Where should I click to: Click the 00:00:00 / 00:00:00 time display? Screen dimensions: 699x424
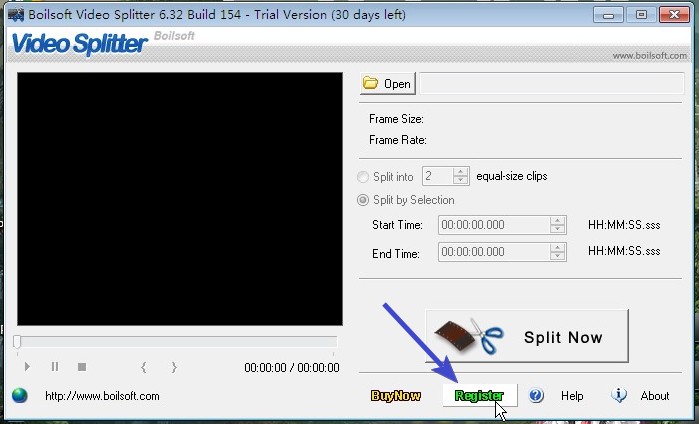(292, 368)
